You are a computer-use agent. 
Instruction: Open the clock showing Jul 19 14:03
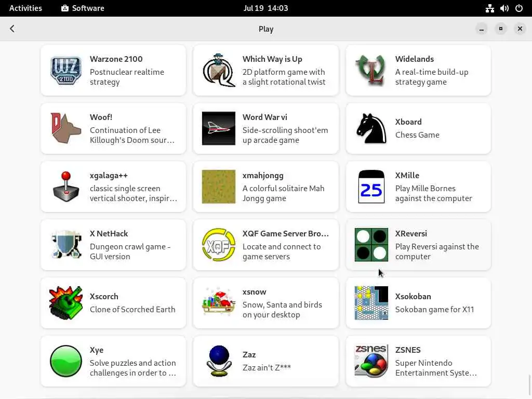(265, 8)
